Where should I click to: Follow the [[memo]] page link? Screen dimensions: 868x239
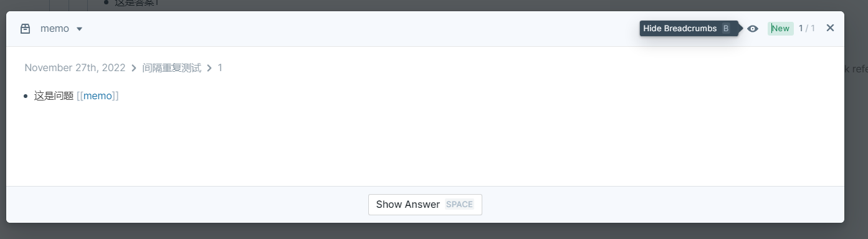(x=98, y=95)
